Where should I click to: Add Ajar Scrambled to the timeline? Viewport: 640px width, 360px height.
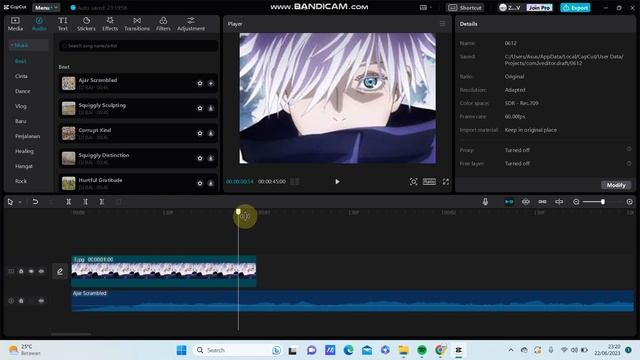pos(211,83)
